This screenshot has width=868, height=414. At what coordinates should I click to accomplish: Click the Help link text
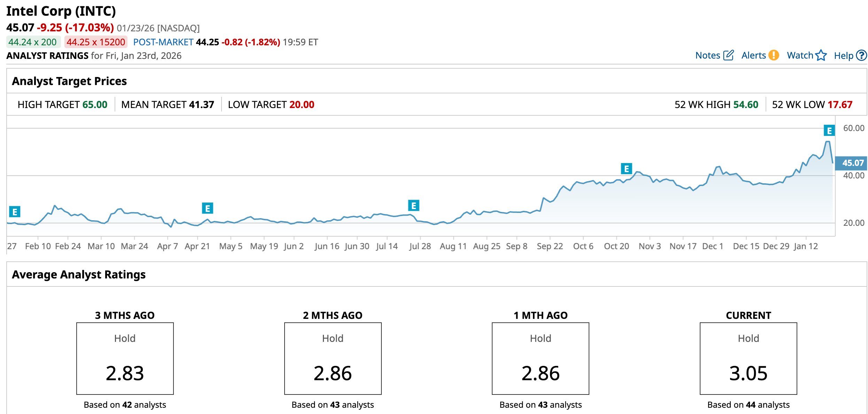(843, 56)
